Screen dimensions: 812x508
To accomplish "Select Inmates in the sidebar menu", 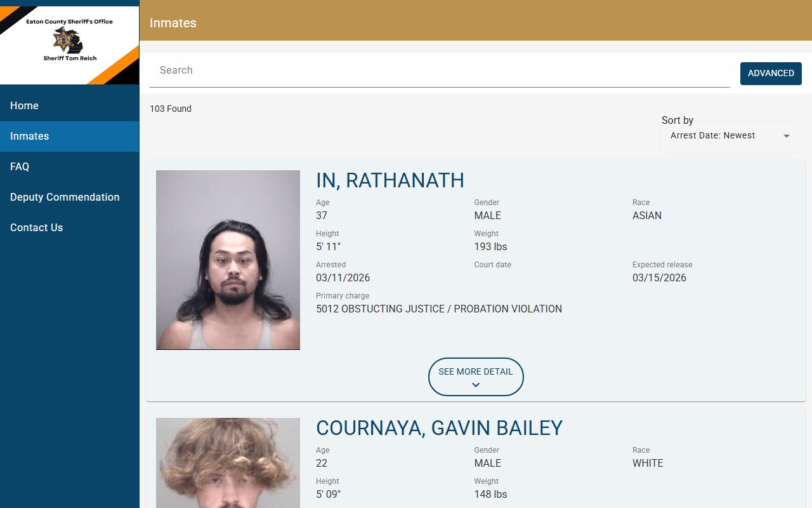I will pos(69,137).
